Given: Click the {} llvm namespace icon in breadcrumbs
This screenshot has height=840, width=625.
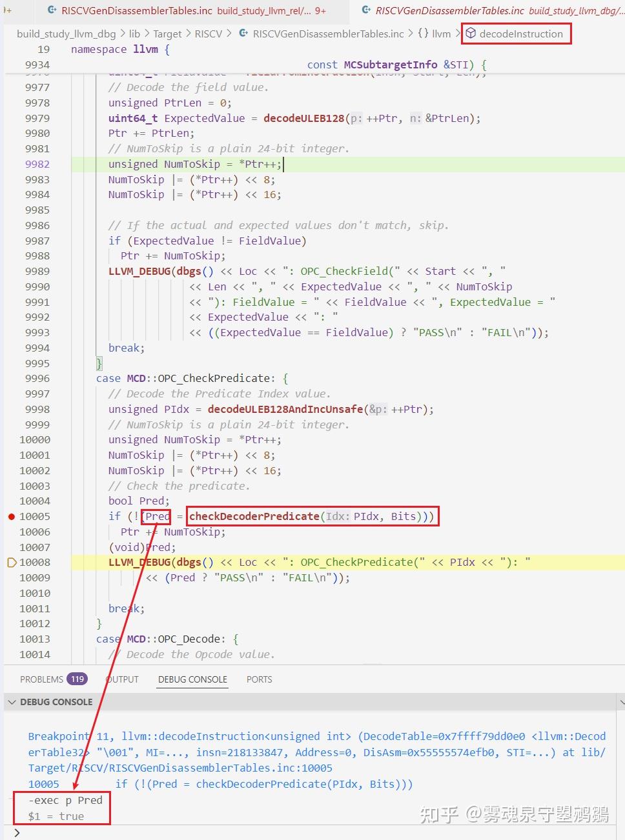Looking at the screenshot, I should coord(424,34).
